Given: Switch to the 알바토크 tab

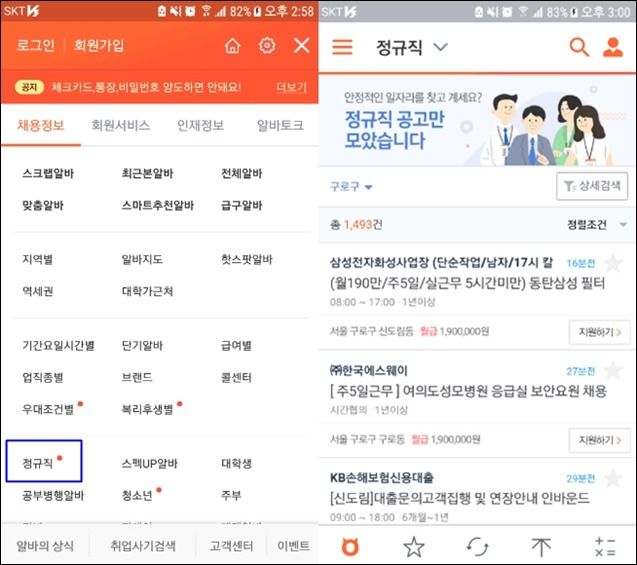Looking at the screenshot, I should coord(280,125).
